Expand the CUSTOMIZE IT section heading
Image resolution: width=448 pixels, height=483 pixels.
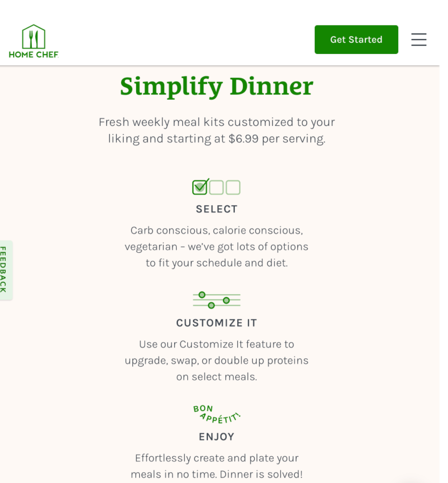(216, 323)
